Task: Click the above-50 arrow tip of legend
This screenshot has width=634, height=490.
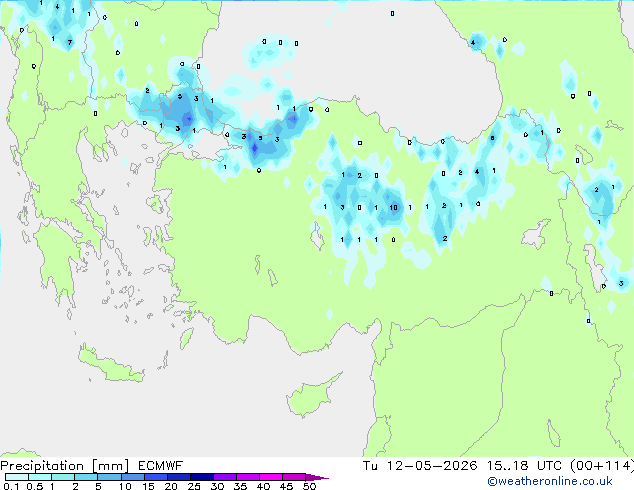Action: (x=317, y=477)
